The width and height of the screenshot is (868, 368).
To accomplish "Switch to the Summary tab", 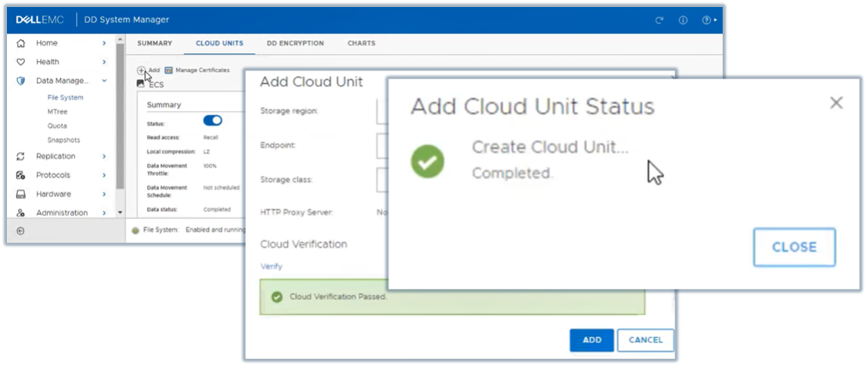I will click(155, 43).
